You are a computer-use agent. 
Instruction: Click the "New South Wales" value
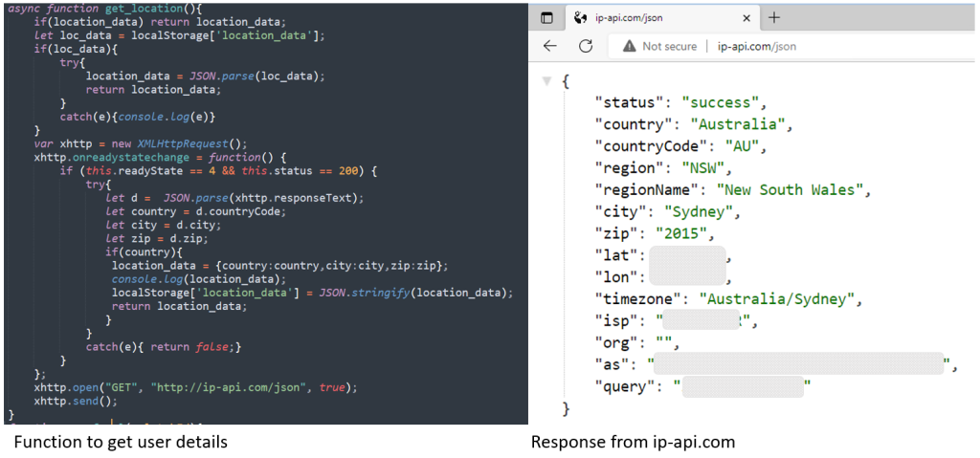pos(791,189)
